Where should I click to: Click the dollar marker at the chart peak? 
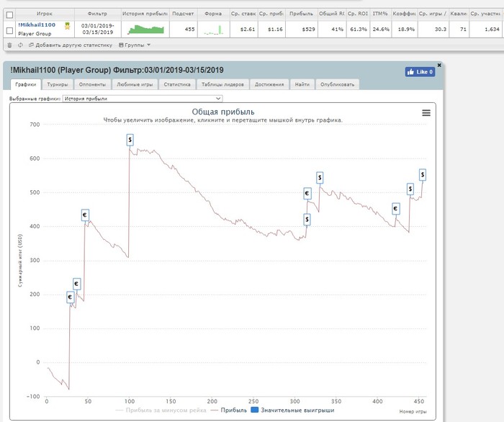(130, 139)
